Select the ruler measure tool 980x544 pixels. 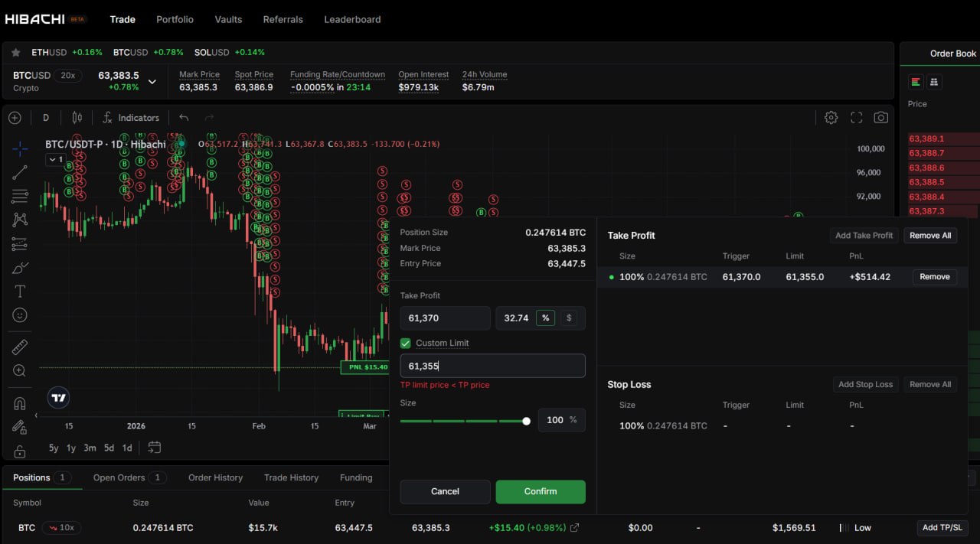(20, 347)
